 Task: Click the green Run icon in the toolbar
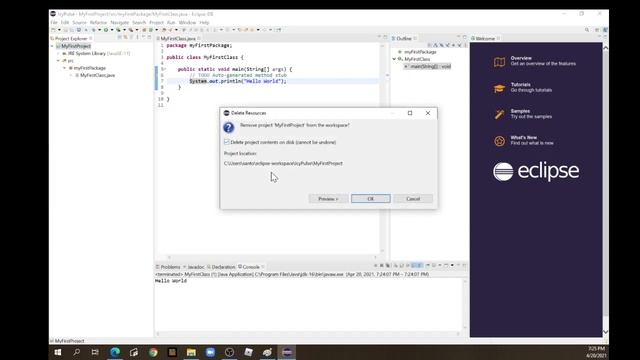(106, 30)
